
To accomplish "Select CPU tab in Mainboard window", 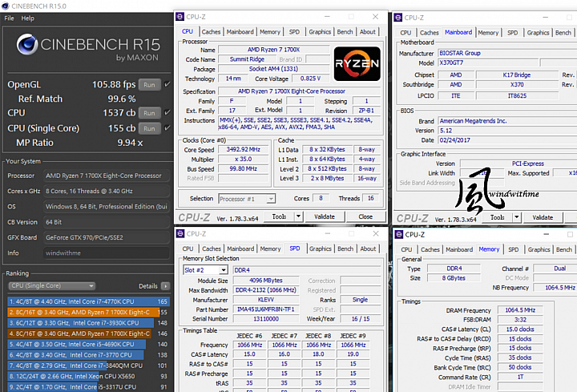I will pyautogui.click(x=406, y=33).
